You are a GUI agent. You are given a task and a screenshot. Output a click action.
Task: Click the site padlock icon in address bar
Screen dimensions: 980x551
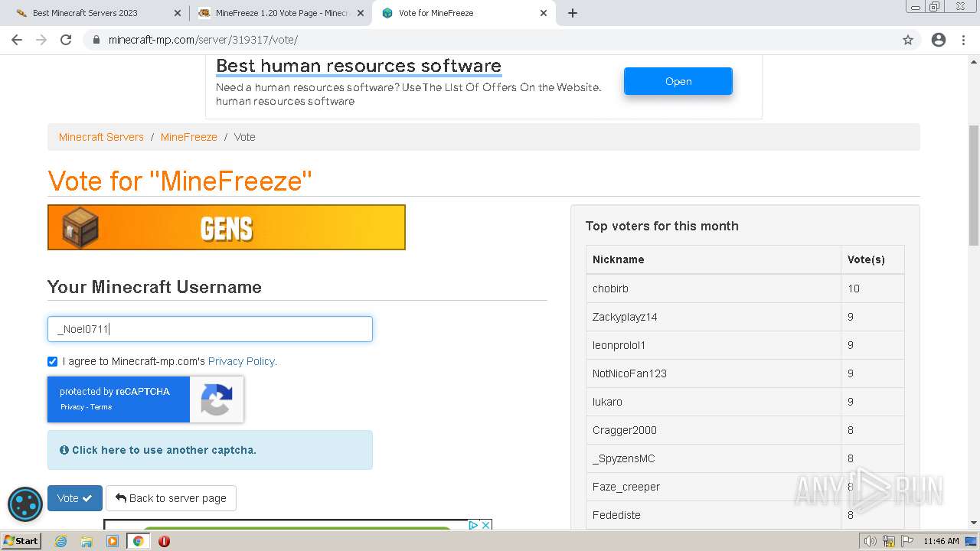(96, 40)
